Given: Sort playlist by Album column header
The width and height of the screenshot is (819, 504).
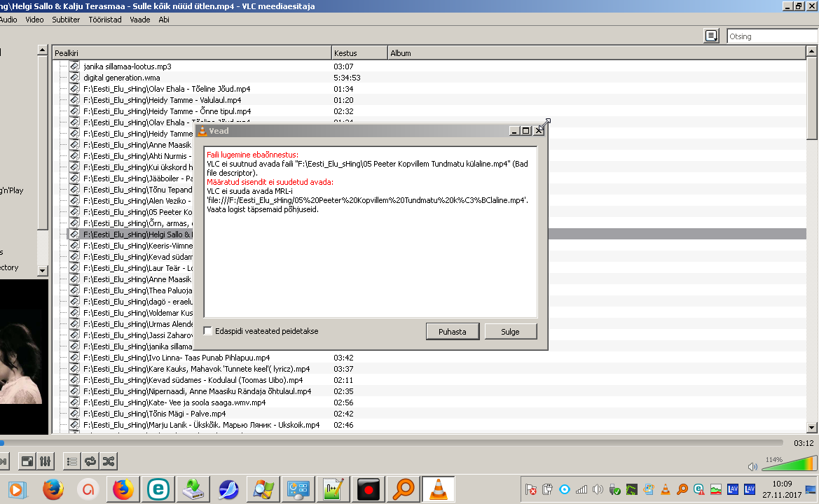Looking at the screenshot, I should (x=597, y=52).
